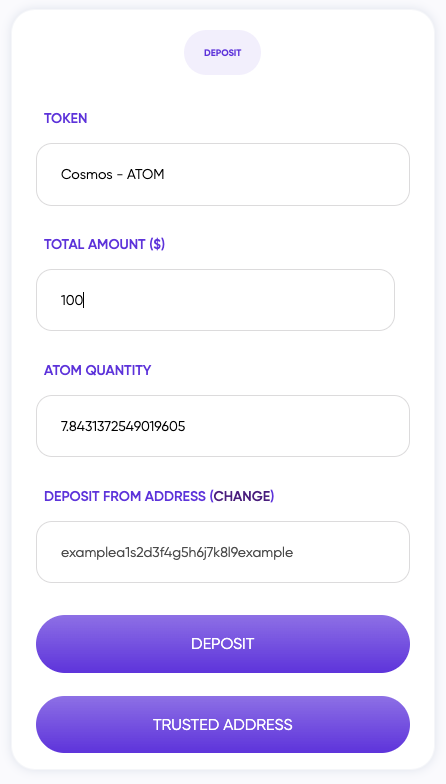Select the deposit from address field
Viewport: 446px width, 784px height.
[x=223, y=552]
